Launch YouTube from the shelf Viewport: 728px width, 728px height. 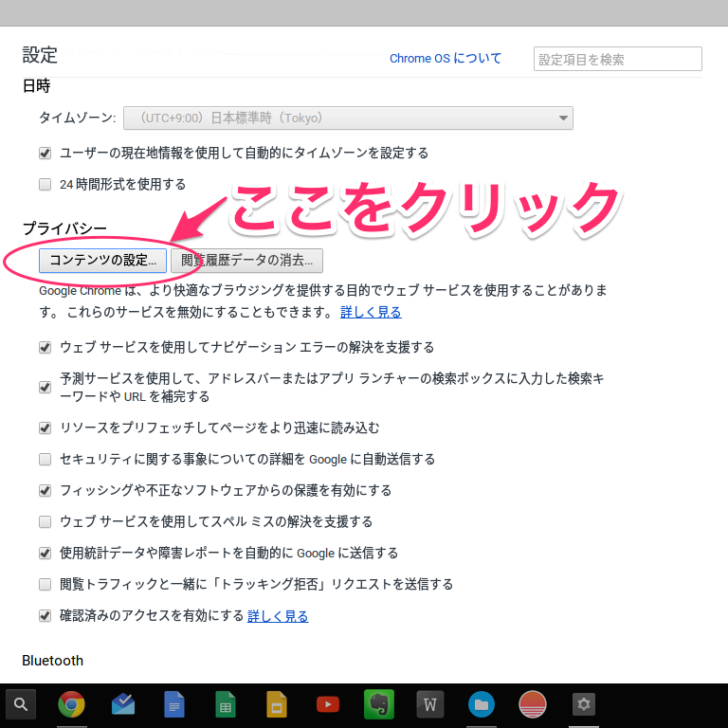(328, 704)
